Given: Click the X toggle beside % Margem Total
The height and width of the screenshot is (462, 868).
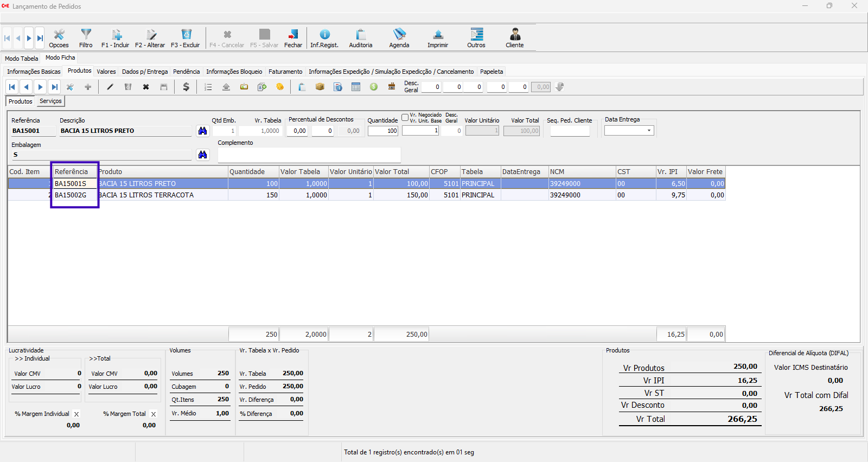Looking at the screenshot, I should click(x=154, y=414).
